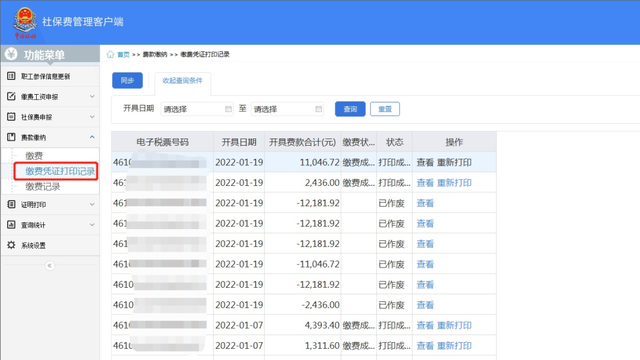640x360 pixels.
Task: Click 查看 in the -11,046.72 row
Action: point(425,264)
